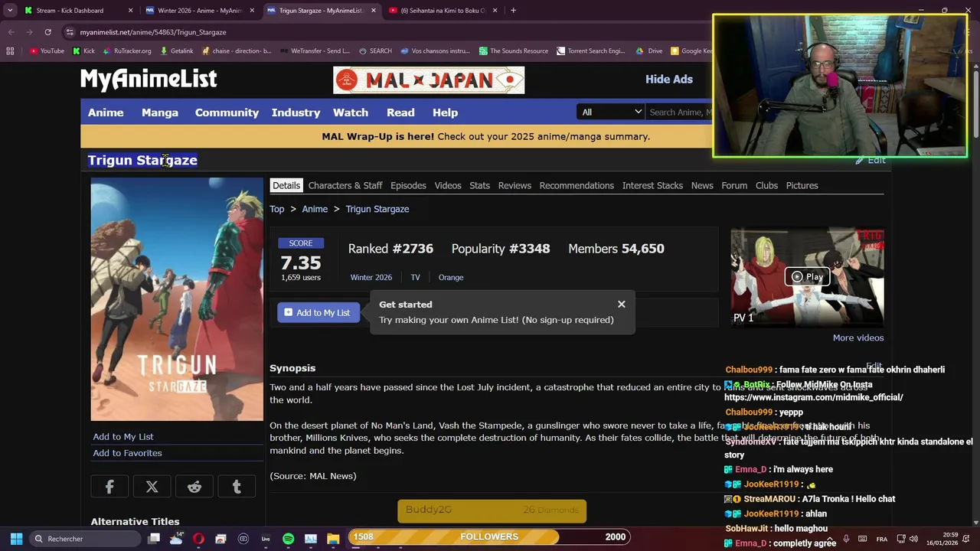Screen dimensions: 980x551
Task: Close the Get started tooltip
Action: (x=622, y=305)
